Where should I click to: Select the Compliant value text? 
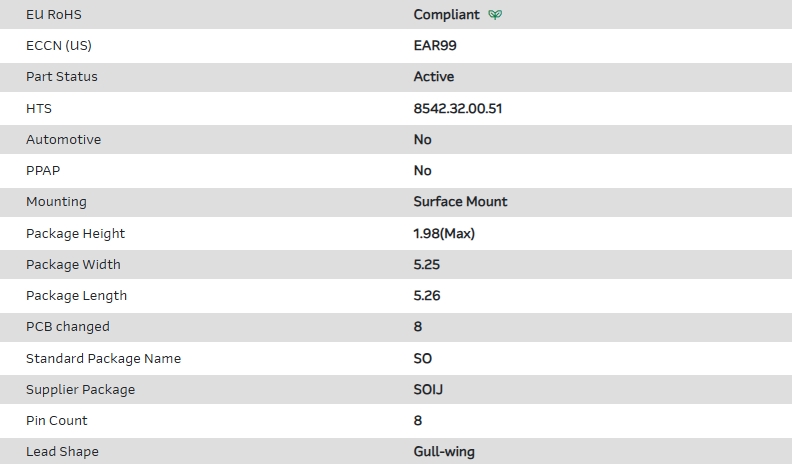[x=446, y=15]
